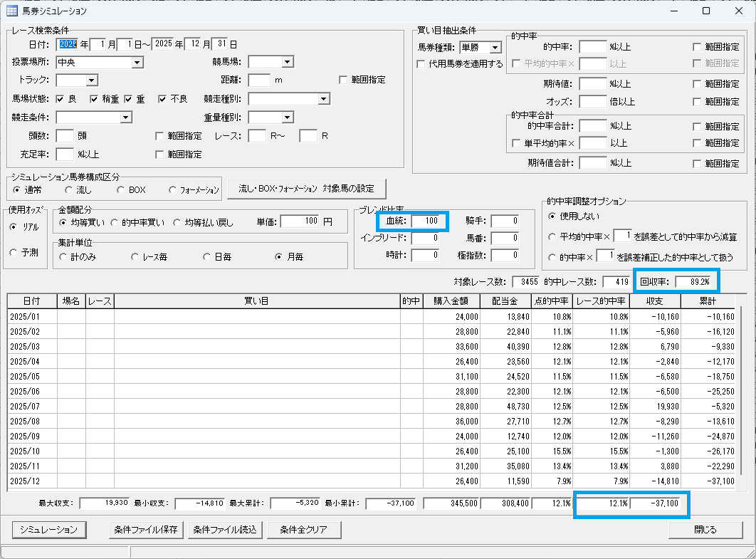The image size is (756, 559).
Task: Click the 累計 column header
Action: (708, 301)
